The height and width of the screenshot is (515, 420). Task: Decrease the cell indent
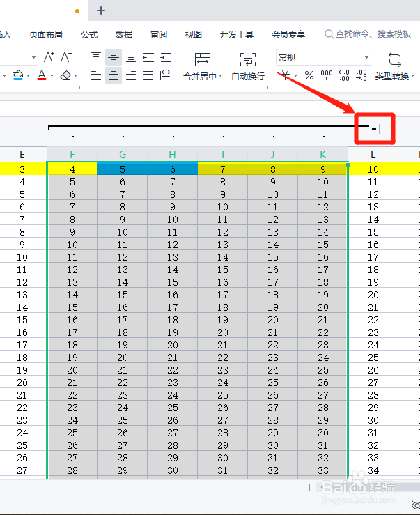[x=148, y=58]
